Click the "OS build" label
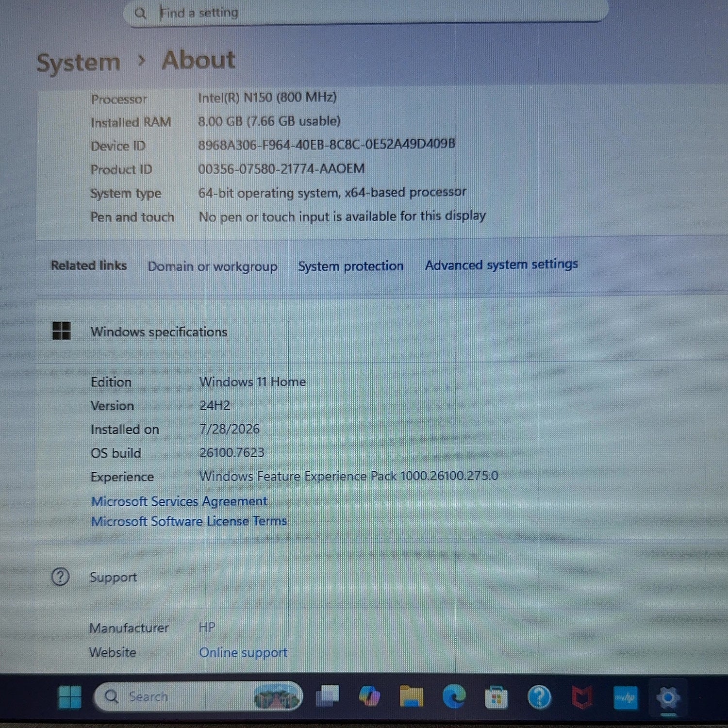Viewport: 728px width, 728px height. [116, 453]
